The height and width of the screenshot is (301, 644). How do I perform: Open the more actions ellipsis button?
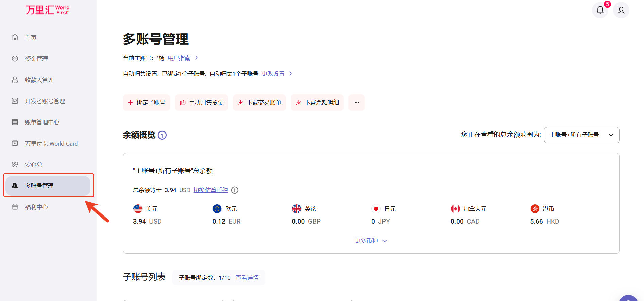pos(356,102)
